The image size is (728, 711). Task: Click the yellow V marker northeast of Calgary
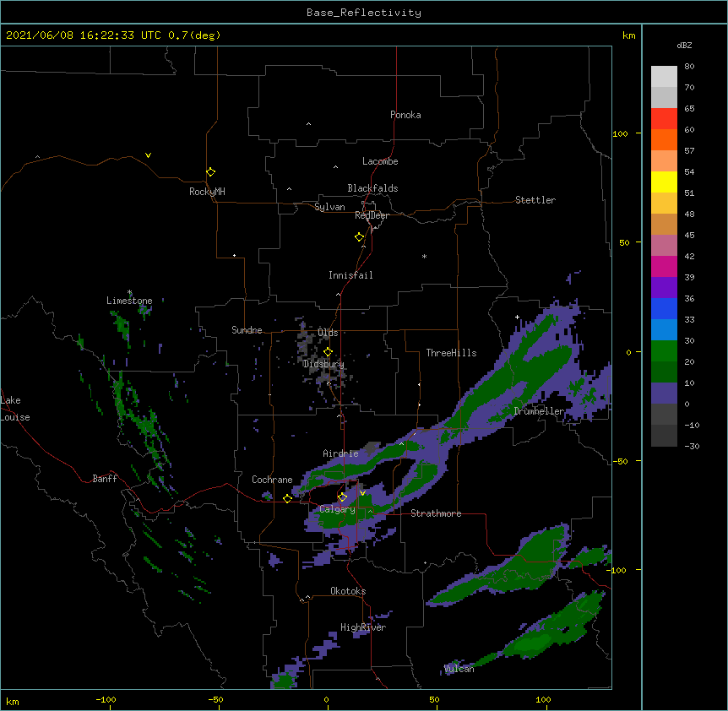pos(362,493)
